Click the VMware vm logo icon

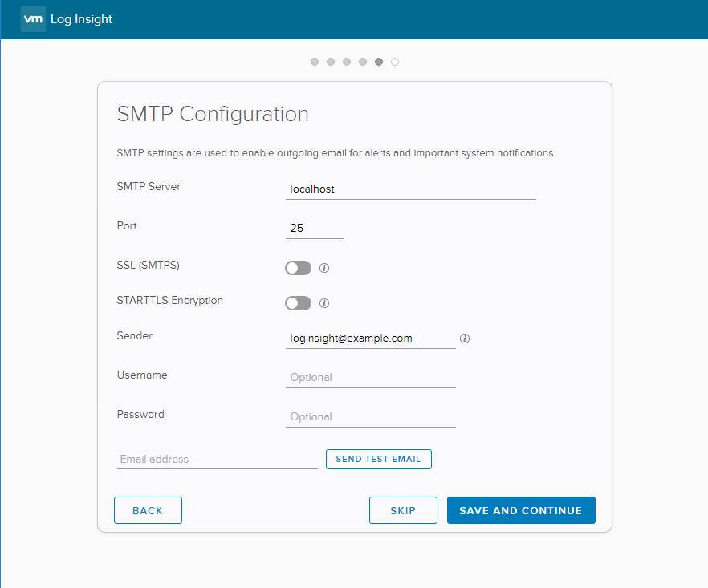tap(33, 19)
